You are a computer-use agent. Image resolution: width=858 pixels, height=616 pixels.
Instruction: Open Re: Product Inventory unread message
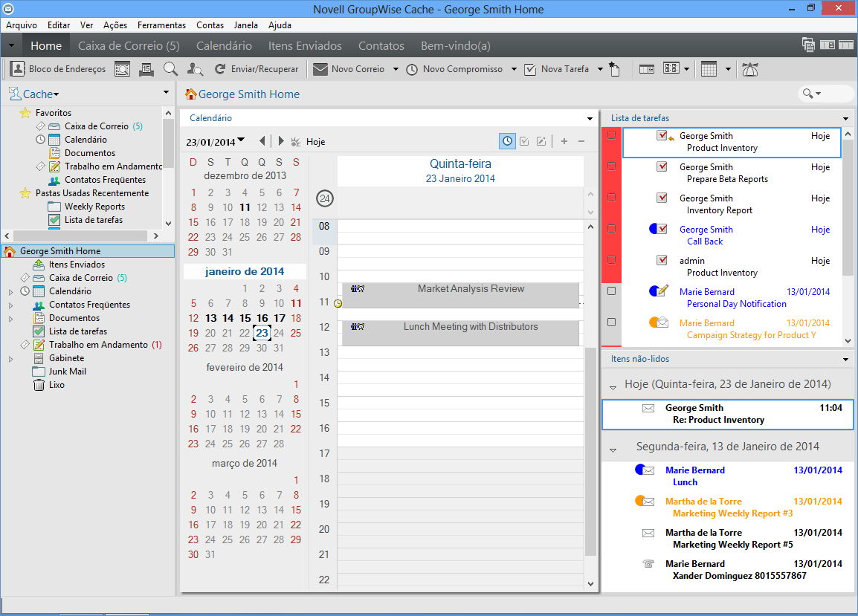coord(727,414)
